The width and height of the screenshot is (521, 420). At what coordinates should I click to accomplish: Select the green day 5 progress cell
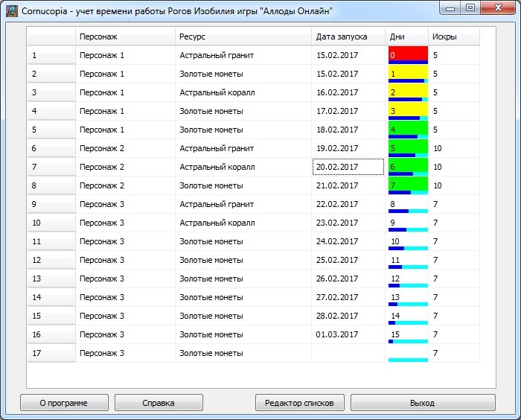tap(408, 148)
